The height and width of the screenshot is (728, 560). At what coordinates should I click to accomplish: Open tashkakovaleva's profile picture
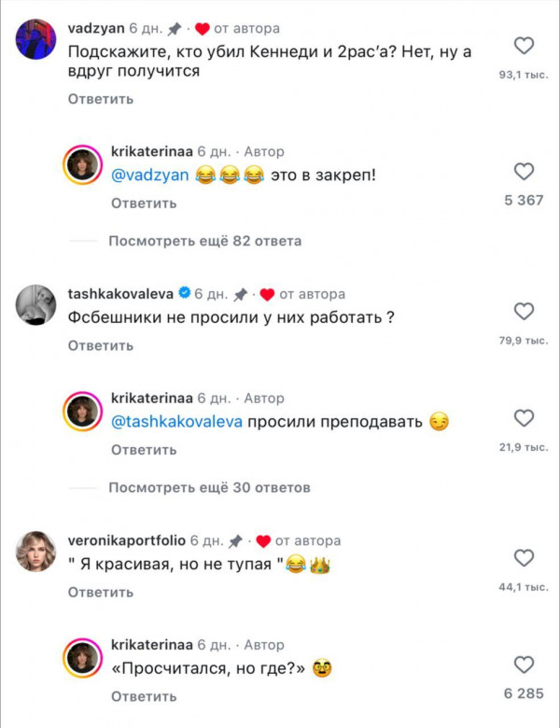(35, 303)
